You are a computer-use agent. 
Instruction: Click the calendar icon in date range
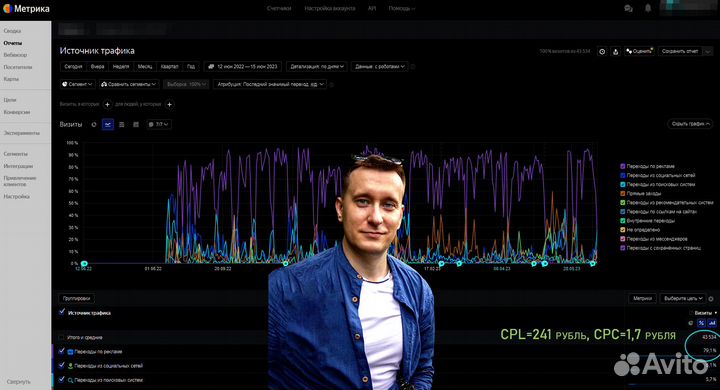(211, 67)
